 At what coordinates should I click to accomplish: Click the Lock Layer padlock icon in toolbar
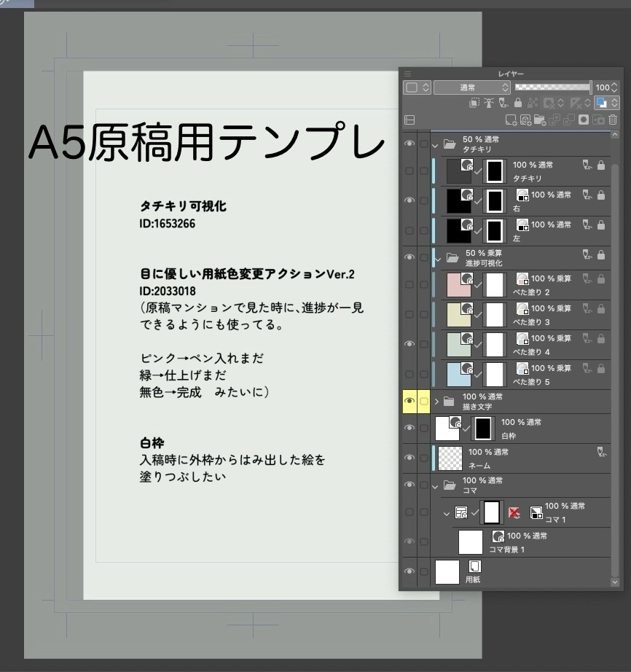point(518,103)
